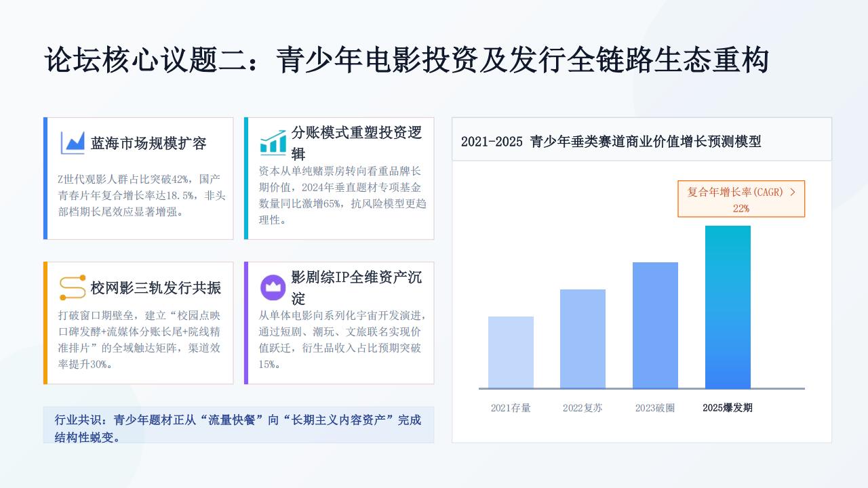Click the 行业共识 summary banner text

238,428
